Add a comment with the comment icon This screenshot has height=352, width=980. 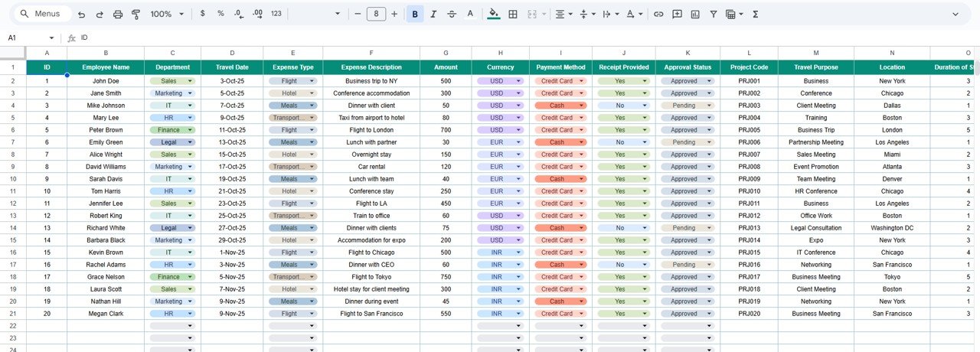pos(677,14)
